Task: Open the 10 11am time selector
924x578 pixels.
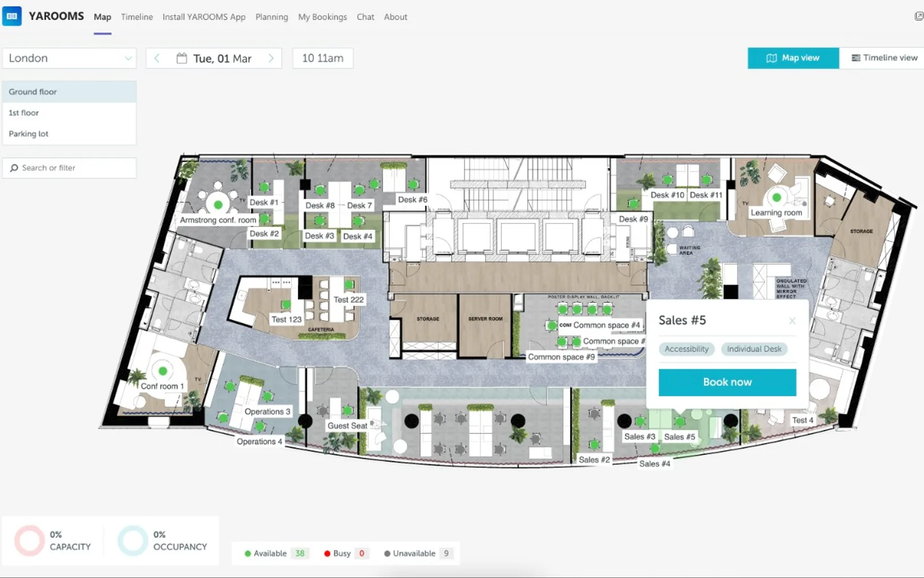Action: tap(323, 58)
